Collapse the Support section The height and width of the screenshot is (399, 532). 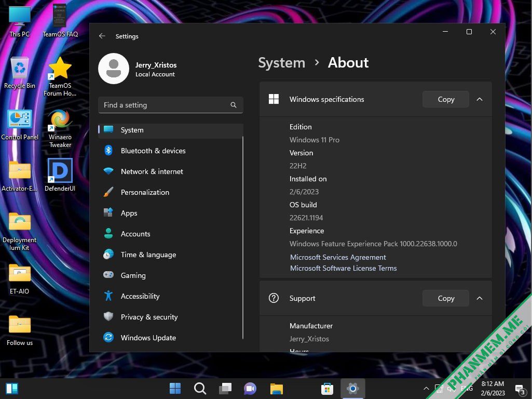(x=480, y=298)
